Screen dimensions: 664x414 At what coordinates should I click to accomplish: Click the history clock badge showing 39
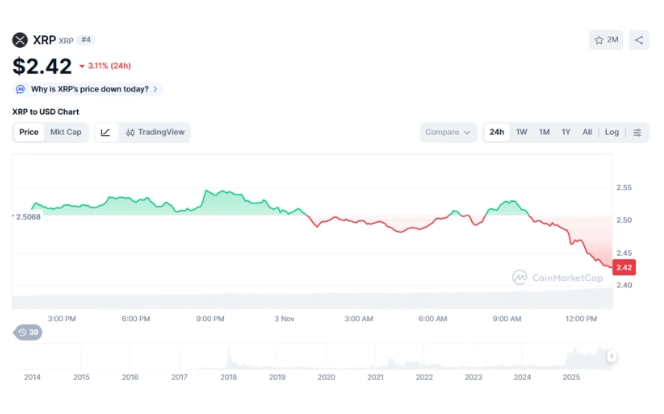tap(28, 332)
